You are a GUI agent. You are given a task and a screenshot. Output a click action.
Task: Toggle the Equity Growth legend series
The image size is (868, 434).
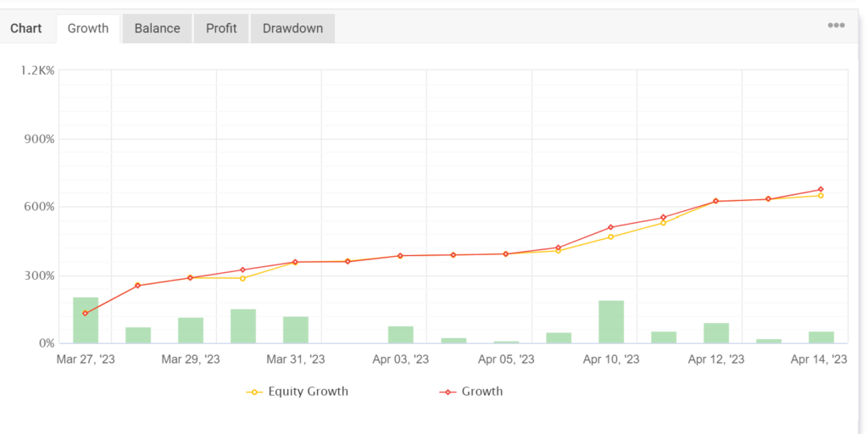(x=308, y=392)
